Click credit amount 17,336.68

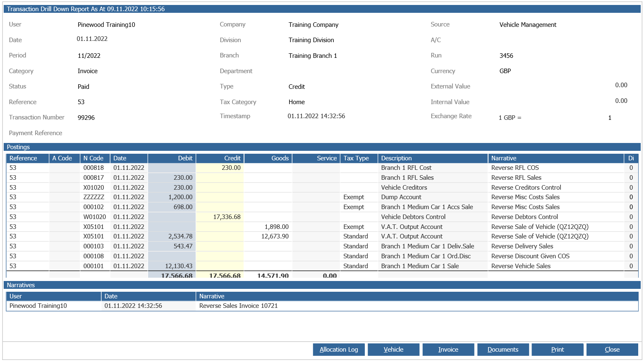pos(227,217)
